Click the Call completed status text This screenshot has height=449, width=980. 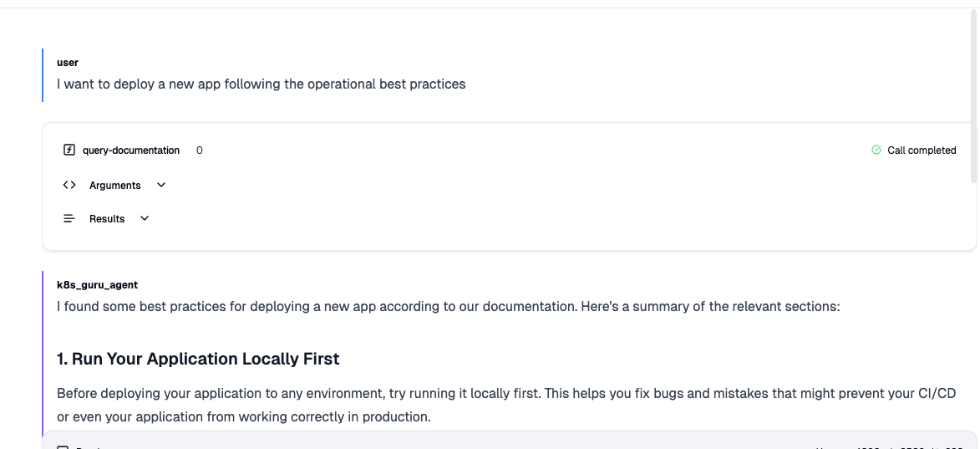coord(922,151)
